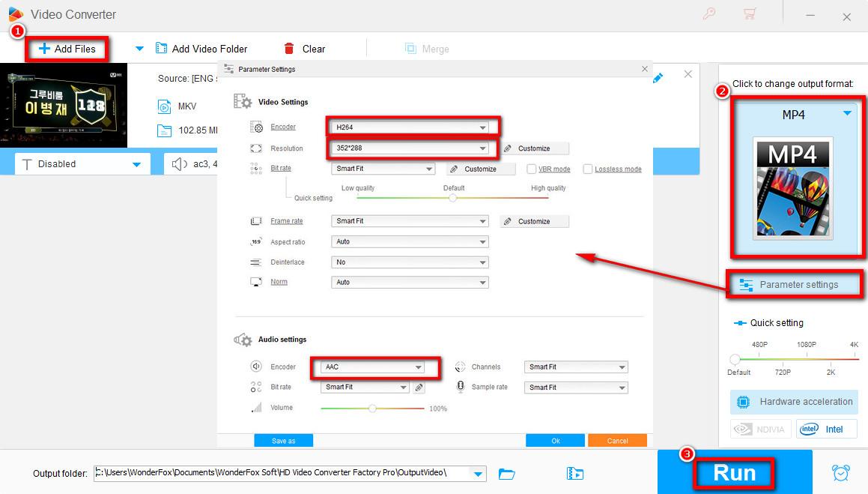
Task: Open the video Bit rate dropdown
Action: pyautogui.click(x=383, y=169)
